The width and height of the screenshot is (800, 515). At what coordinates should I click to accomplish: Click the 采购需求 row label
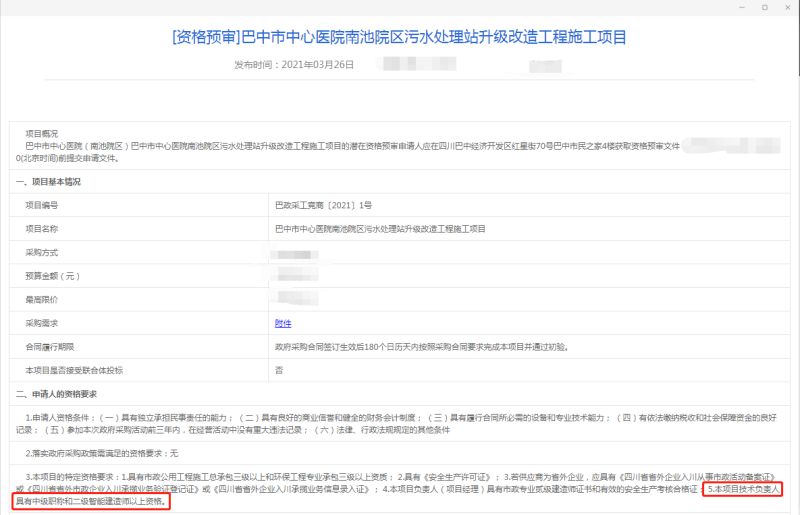click(41, 323)
